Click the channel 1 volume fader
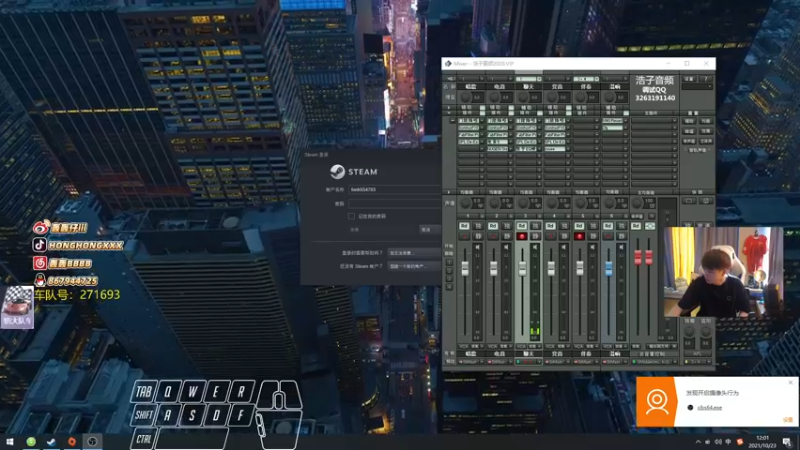The height and width of the screenshot is (450, 800). 465,268
